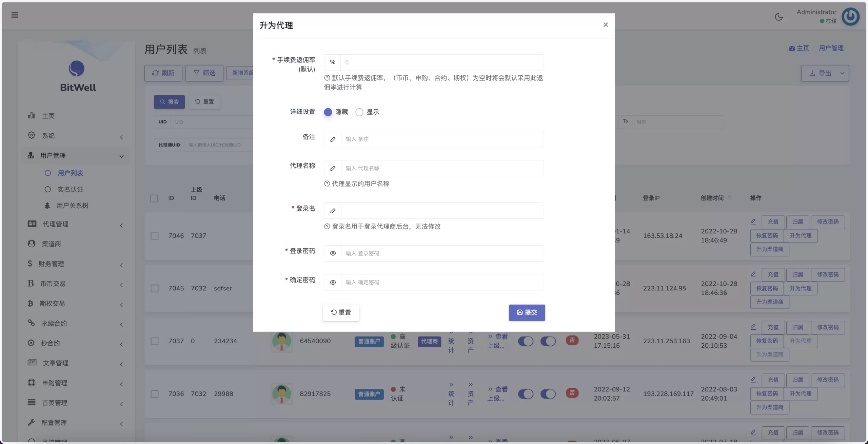Click the globe icon in the breadcrumb bar

pyautogui.click(x=791, y=48)
